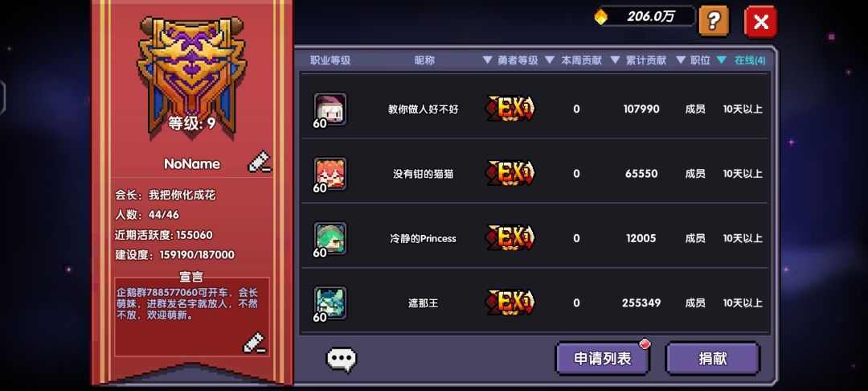
Task: Click the EX rank badge of 冷静的Princess
Action: (510, 238)
